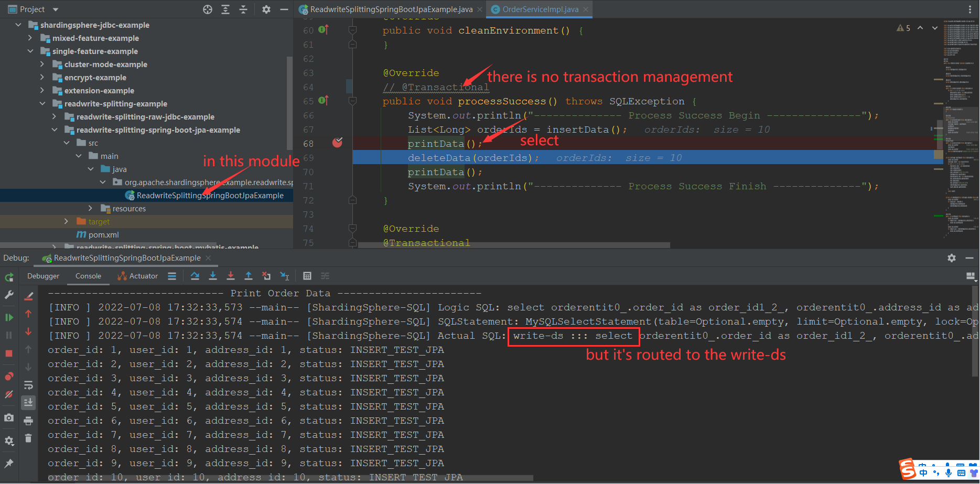Click the red down arrow beside the console
The height and width of the screenshot is (484, 980).
(x=28, y=331)
